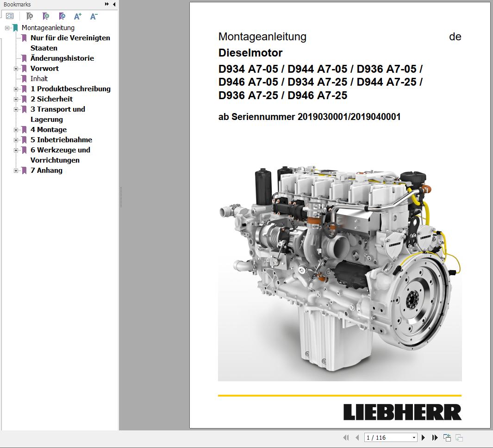Click the Liebherr logo at page bottom

402,412
